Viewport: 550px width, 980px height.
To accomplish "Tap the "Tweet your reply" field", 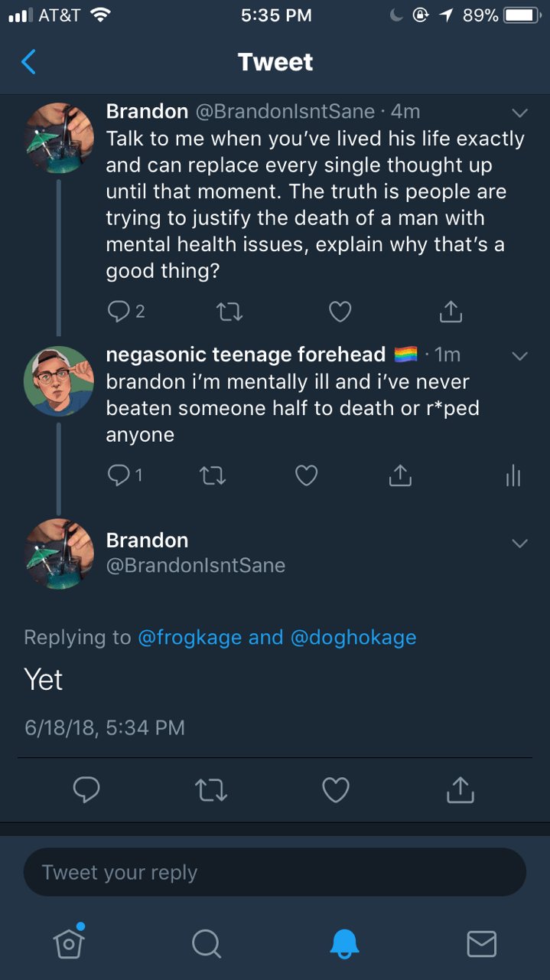I will [x=275, y=872].
